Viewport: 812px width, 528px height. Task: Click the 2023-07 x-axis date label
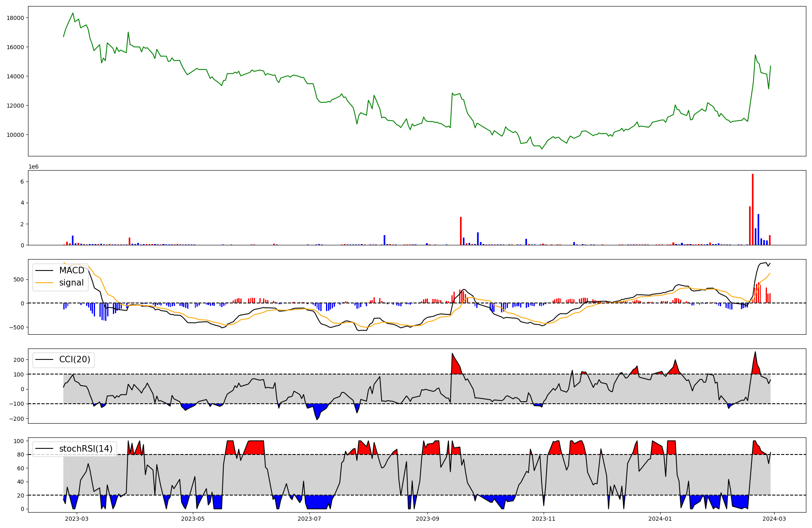(309, 519)
